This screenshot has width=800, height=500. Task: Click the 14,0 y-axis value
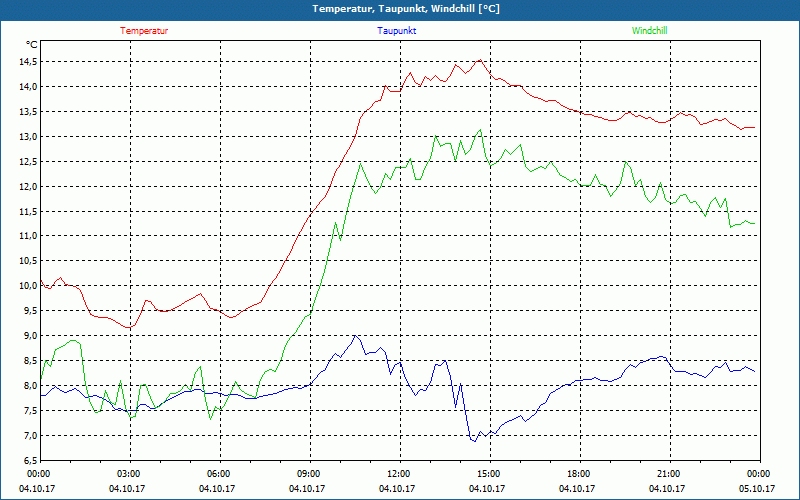28,87
